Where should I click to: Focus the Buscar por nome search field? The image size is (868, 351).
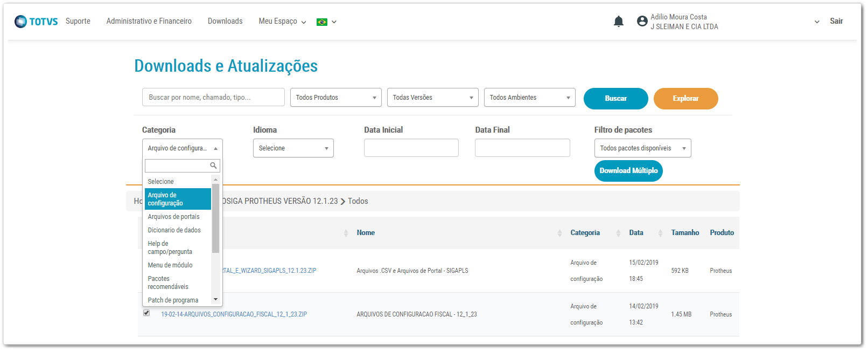[x=213, y=98]
